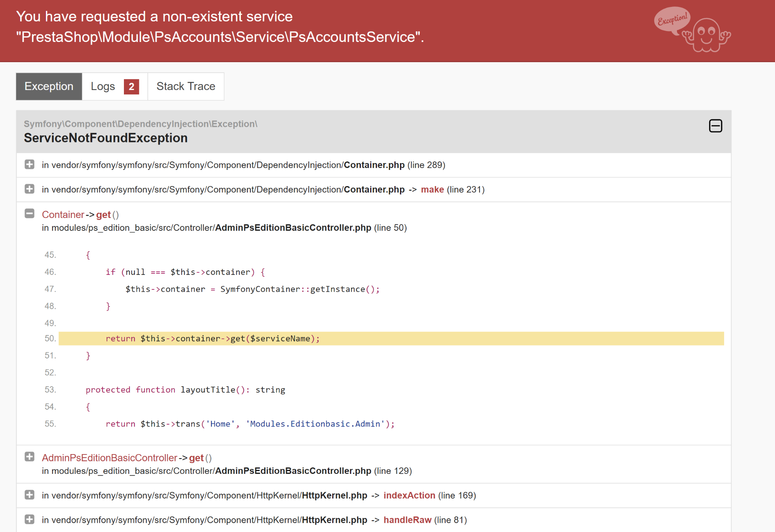Click the AdminPsEditionBasicController.php line 129 file path
Screen dimensions: 775x532
226,471
